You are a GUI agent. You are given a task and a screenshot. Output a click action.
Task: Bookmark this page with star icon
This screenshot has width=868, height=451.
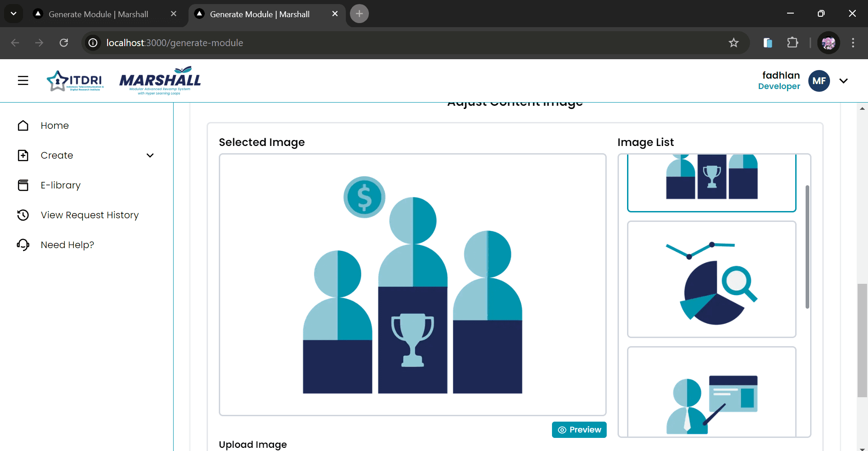tap(733, 43)
